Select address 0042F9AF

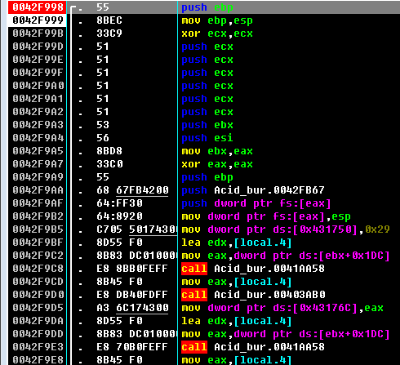38,203
